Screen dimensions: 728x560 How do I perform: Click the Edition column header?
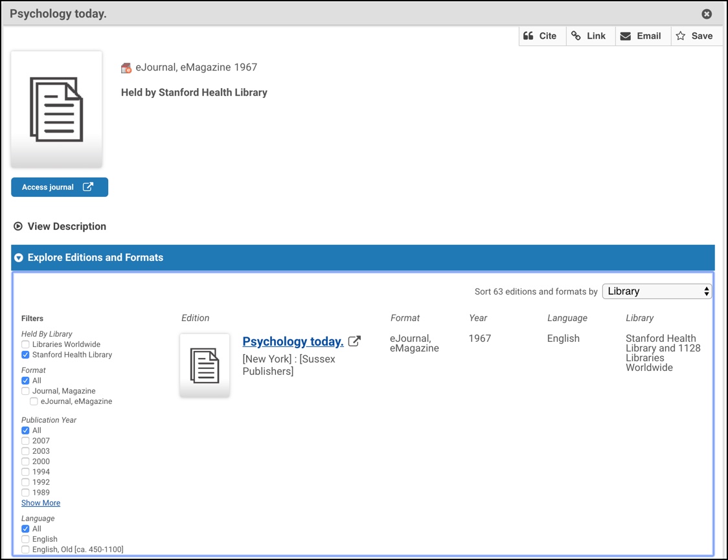[196, 318]
